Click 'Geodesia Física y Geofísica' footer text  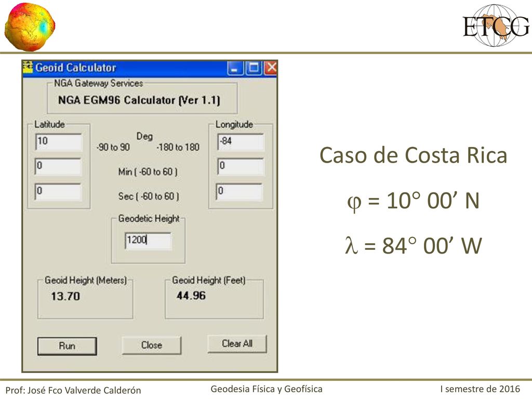pos(267,389)
